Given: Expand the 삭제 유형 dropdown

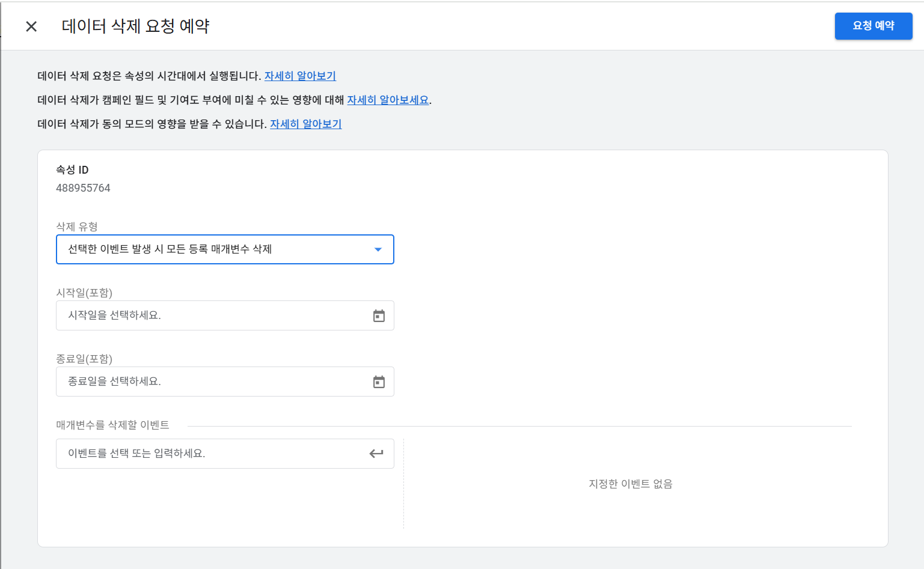Looking at the screenshot, I should point(225,249).
